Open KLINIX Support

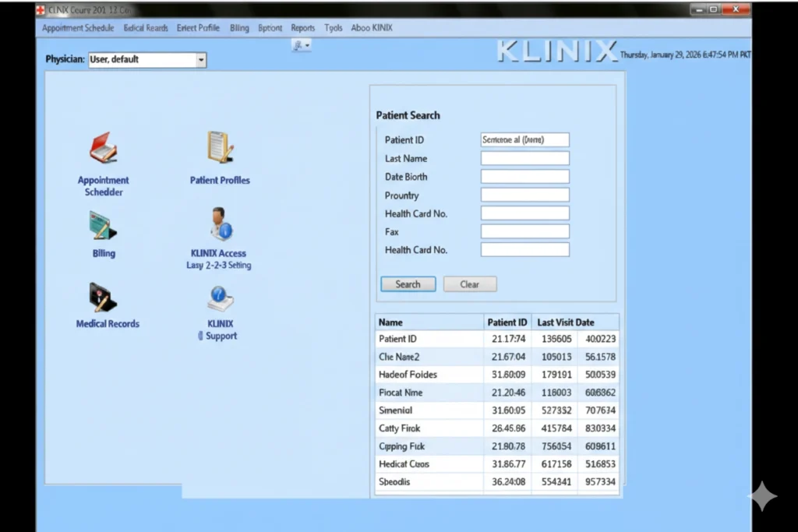(x=219, y=300)
